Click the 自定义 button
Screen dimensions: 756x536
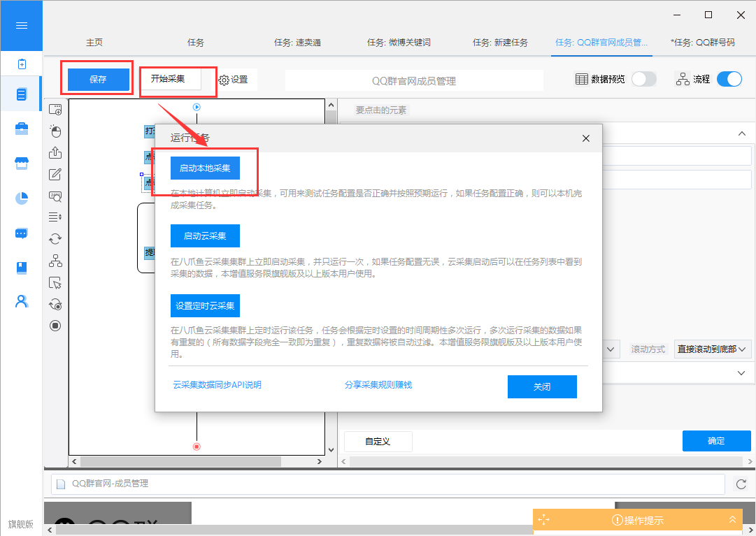(378, 441)
